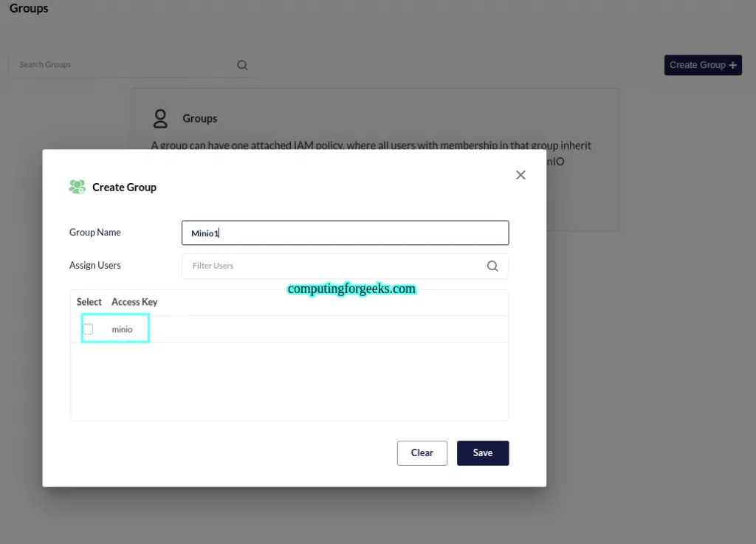
Task: Click the Assign Users label
Action: point(95,266)
